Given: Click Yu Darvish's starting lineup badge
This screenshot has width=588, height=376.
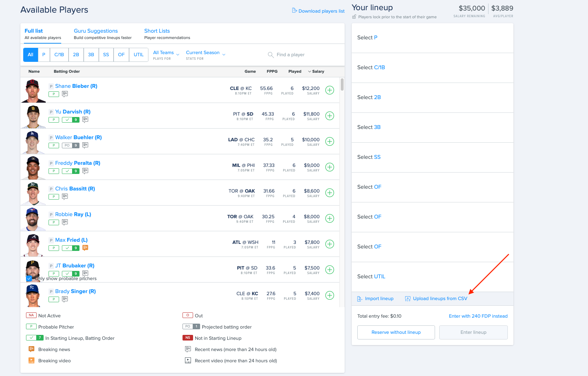Looking at the screenshot, I should pos(71,120).
